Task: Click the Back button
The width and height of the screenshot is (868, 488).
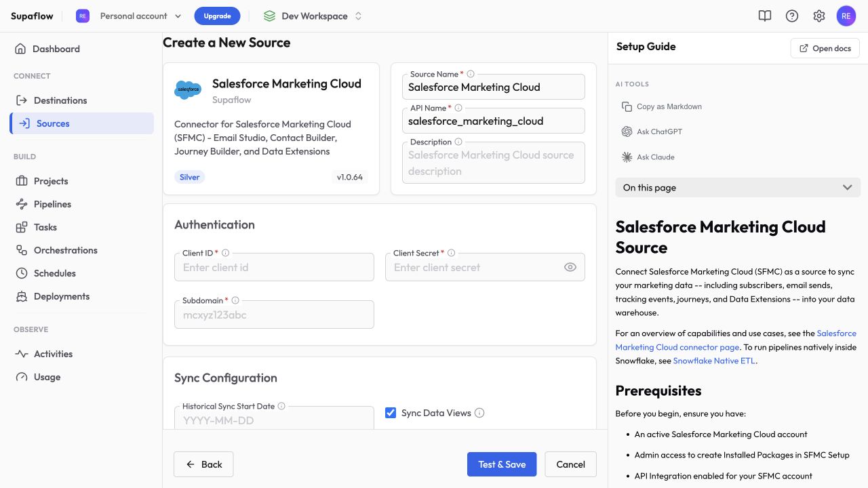Action: [203, 464]
